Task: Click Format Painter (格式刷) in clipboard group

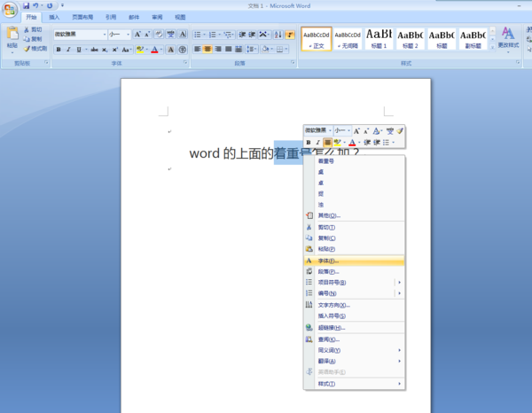Action: tap(35, 49)
